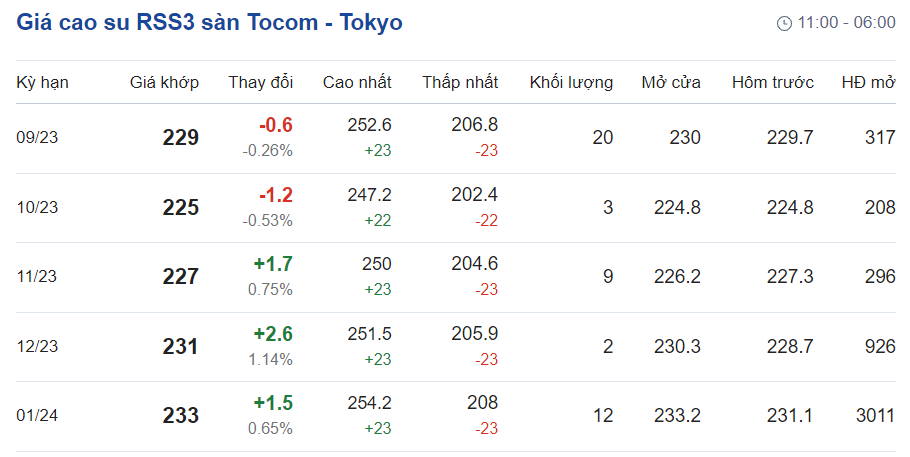Select the 01/24 contract row

pyautogui.click(x=38, y=415)
